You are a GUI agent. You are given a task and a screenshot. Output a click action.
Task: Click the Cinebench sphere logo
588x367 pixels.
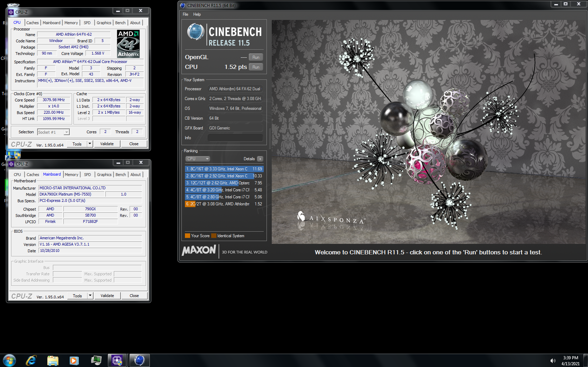(x=196, y=32)
